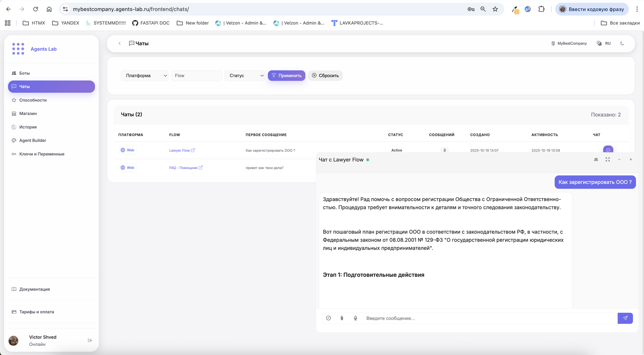Toggle dark mode with the moon icon
Image resolution: width=644 pixels, height=355 pixels.
622,43
